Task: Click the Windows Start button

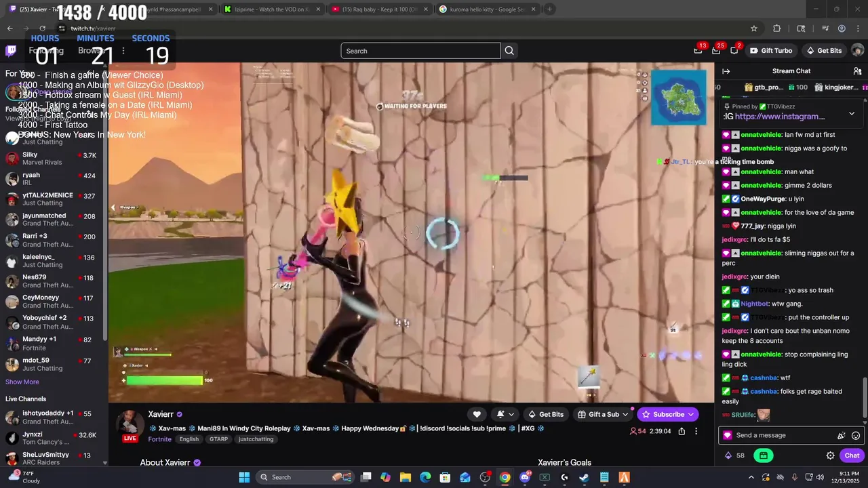Action: point(244,477)
